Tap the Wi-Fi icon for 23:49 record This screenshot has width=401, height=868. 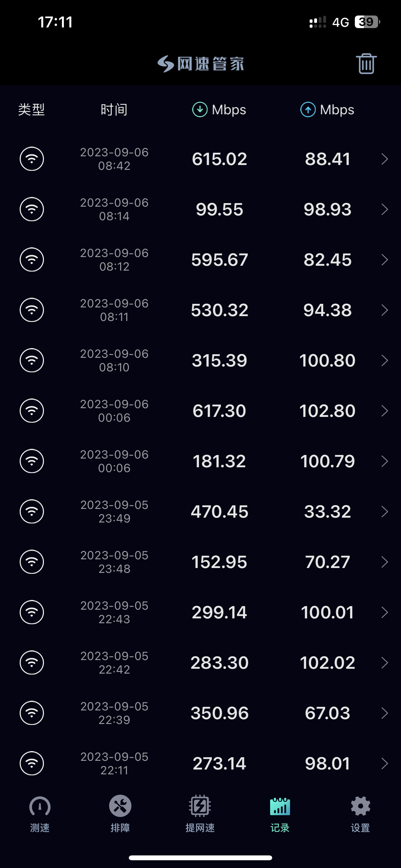pos(32,511)
